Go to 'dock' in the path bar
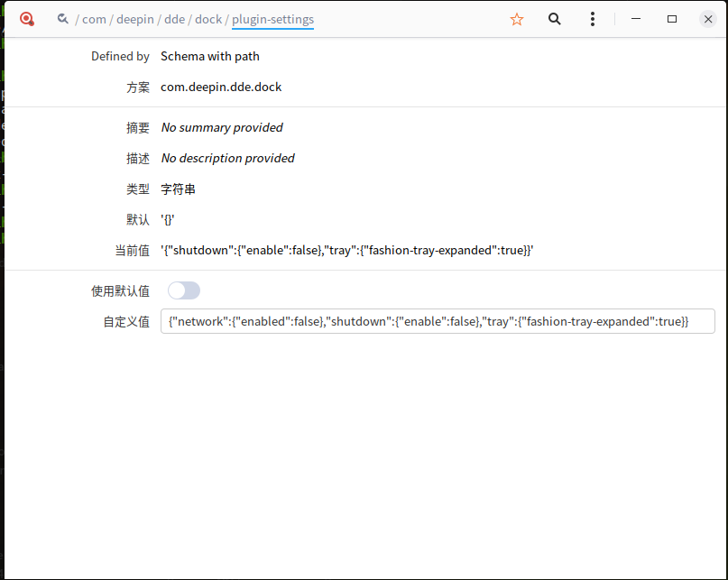The image size is (728, 580). point(208,20)
